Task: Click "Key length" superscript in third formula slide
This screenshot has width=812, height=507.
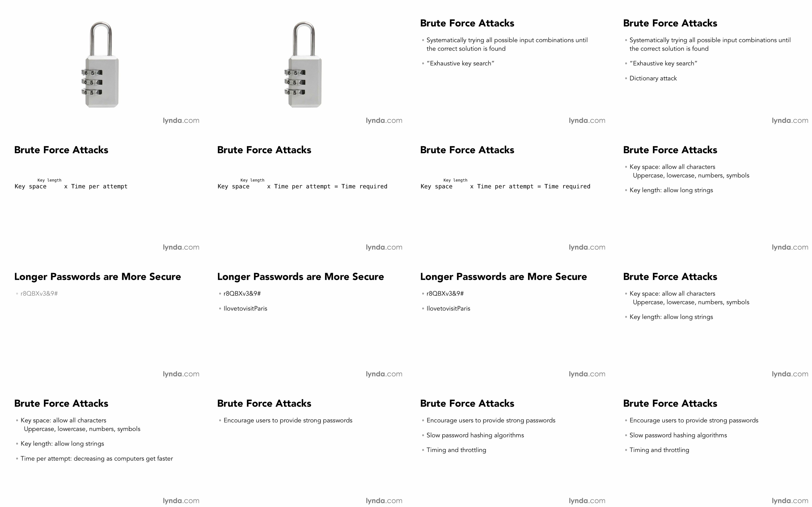Action: click(x=455, y=180)
